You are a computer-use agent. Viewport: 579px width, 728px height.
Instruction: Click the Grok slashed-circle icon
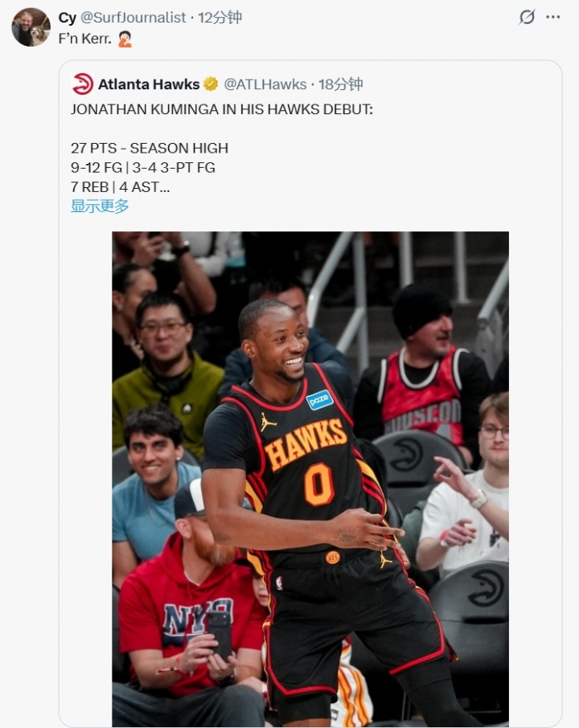coord(527,17)
